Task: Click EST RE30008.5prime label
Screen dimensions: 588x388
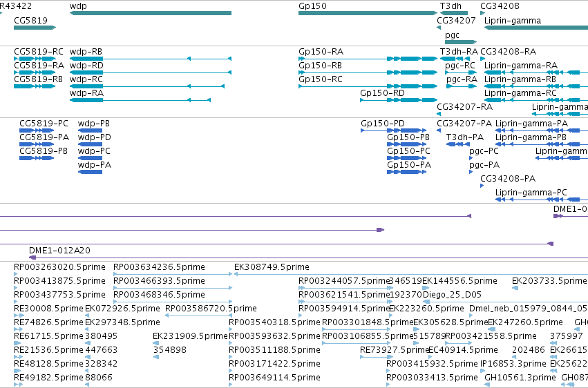Action: [x=48, y=309]
